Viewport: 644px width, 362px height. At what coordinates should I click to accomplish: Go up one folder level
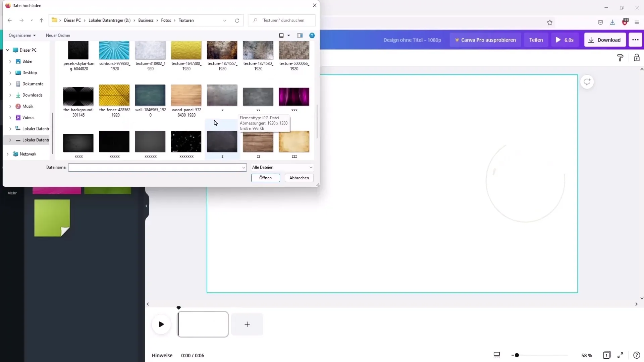(x=41, y=20)
